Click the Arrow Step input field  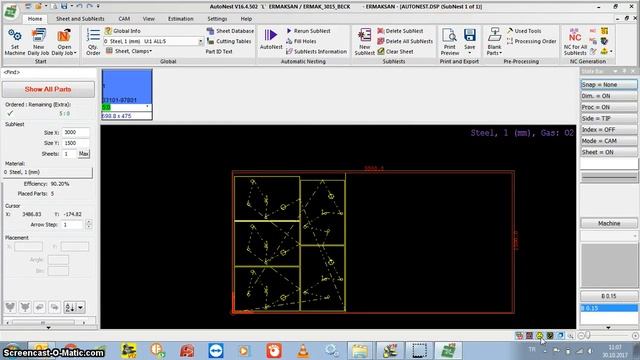point(73,224)
